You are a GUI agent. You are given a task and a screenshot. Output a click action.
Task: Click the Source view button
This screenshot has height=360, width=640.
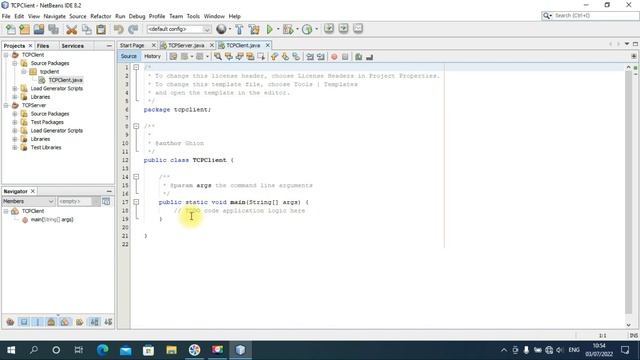tap(129, 56)
